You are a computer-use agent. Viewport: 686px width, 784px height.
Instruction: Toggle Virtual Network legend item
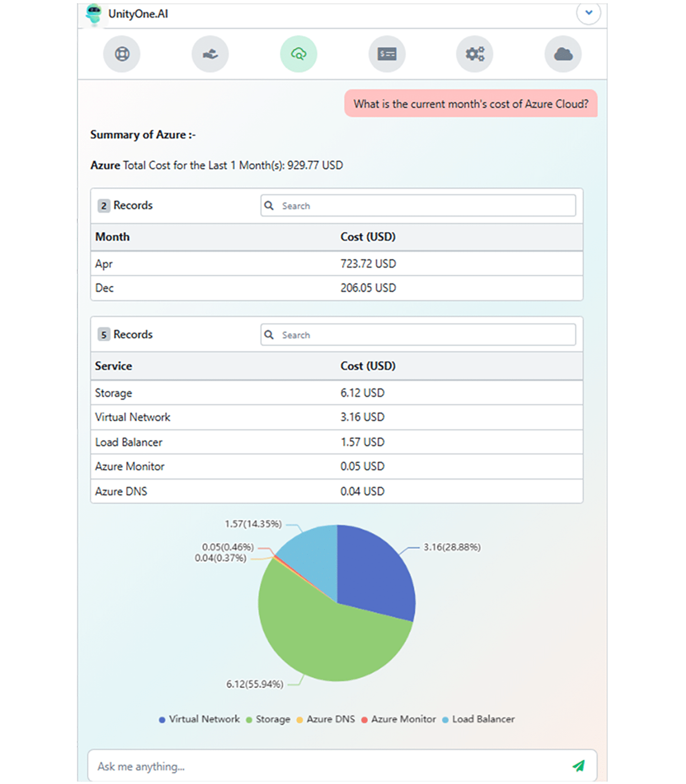200,719
